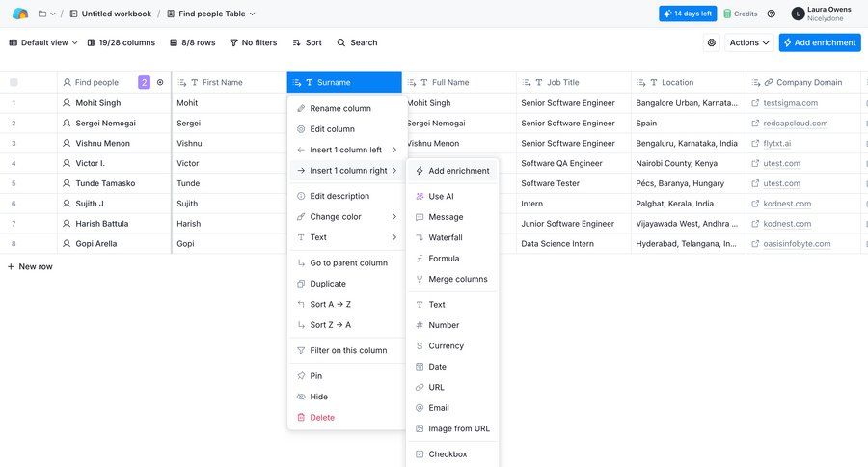Click the purple 2 badge on Find people
The width and height of the screenshot is (868, 467).
click(144, 82)
